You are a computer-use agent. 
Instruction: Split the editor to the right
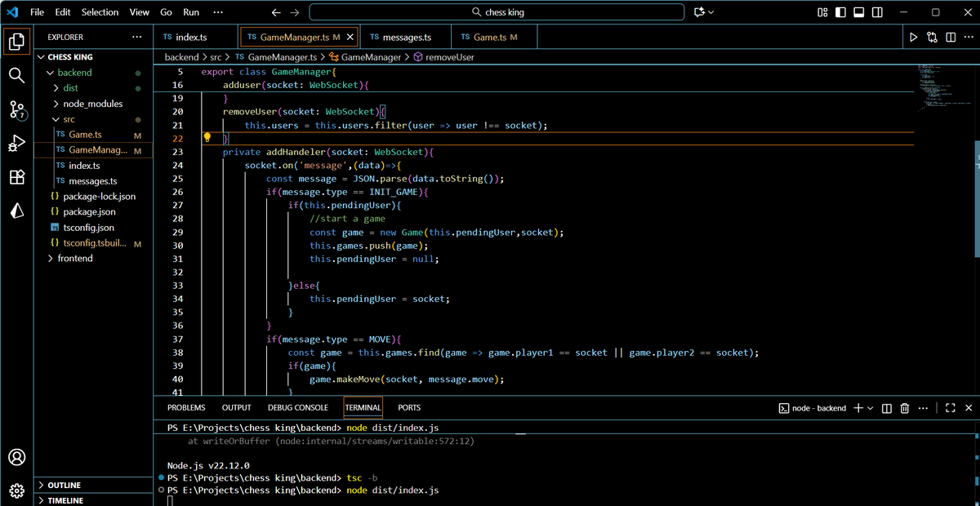pyautogui.click(x=951, y=37)
